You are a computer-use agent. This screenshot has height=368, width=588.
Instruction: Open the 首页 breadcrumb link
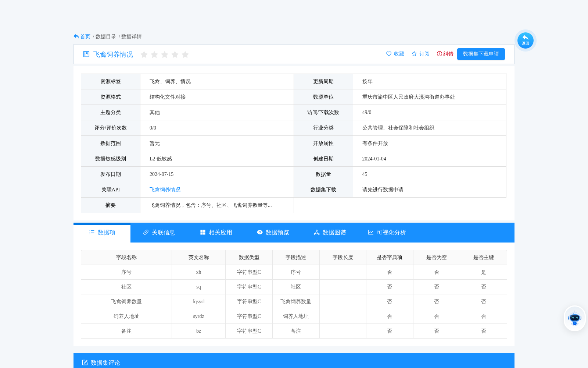(x=85, y=36)
